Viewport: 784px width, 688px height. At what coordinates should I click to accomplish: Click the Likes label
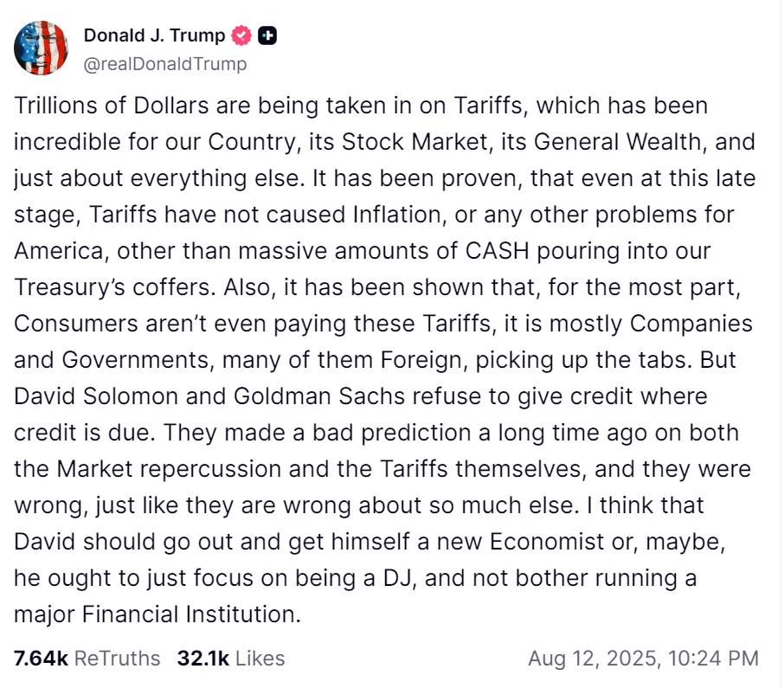[x=260, y=659]
